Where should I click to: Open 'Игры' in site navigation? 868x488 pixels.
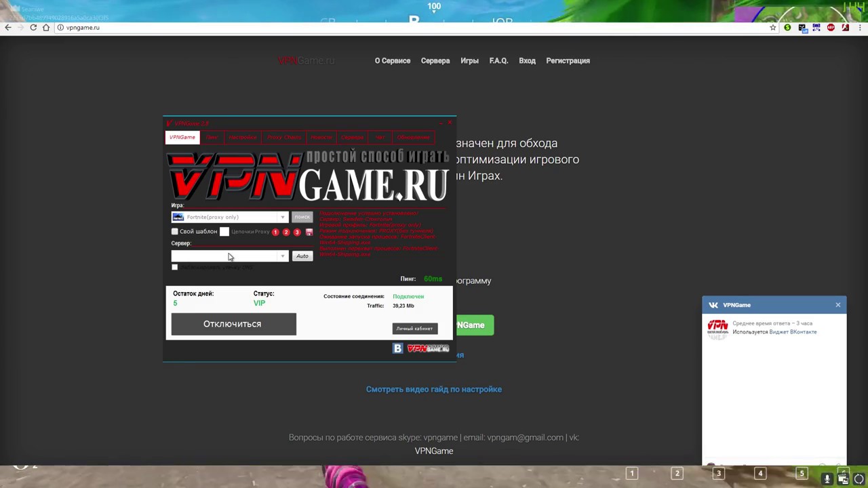[x=469, y=61]
